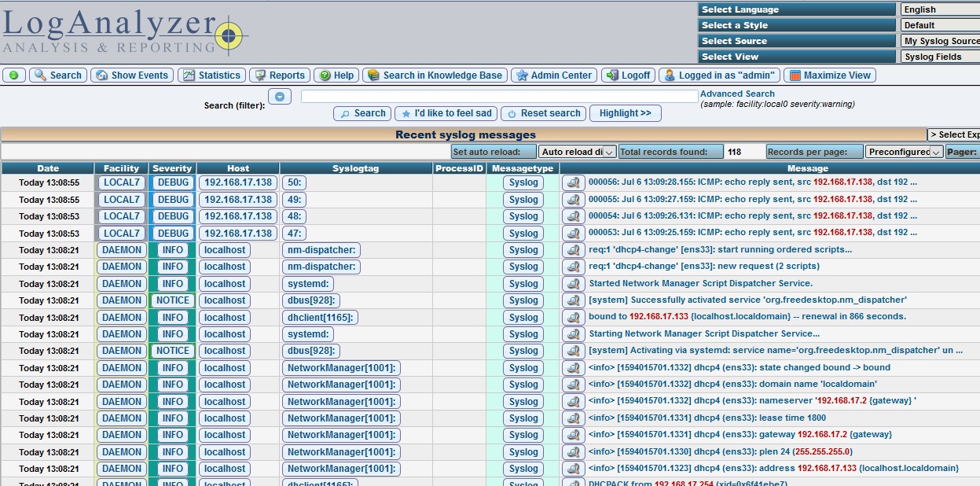This screenshot has width=980, height=486.
Task: Open details icon for message 000054
Action: 574,216
